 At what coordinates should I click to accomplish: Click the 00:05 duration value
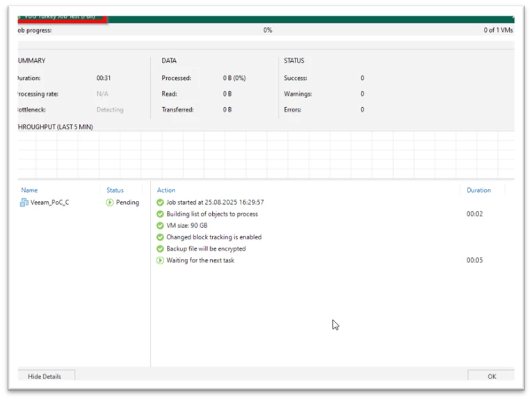click(x=475, y=260)
